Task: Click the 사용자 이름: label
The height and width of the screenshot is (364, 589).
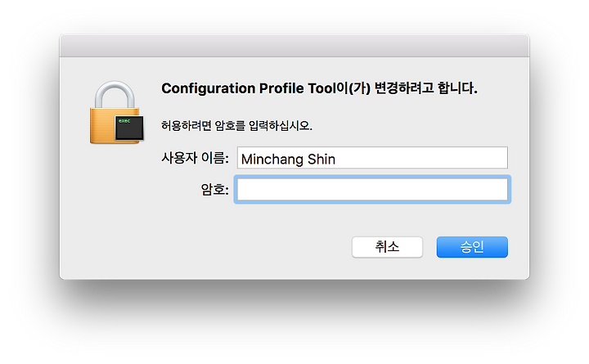Action: [x=195, y=158]
